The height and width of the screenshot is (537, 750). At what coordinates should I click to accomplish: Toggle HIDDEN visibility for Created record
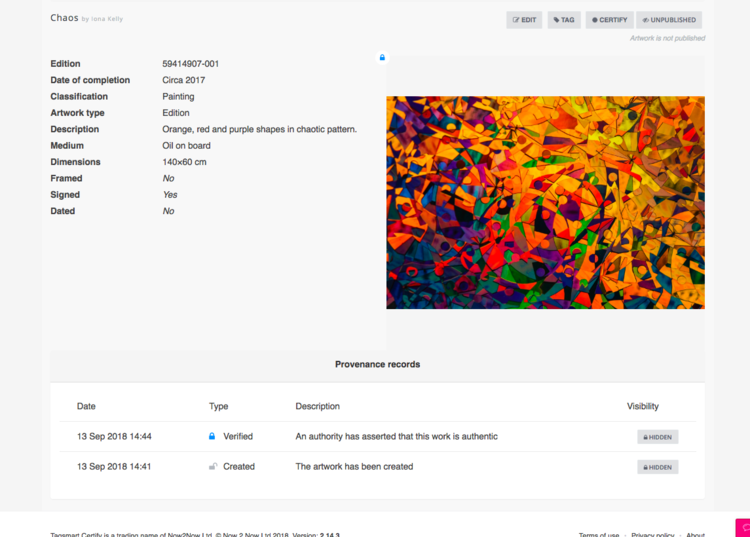point(657,467)
